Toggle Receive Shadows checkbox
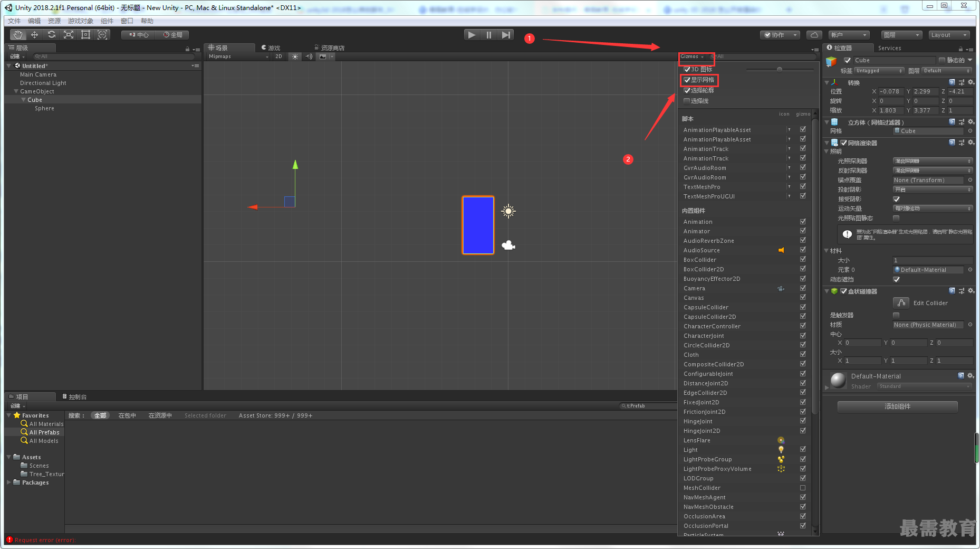 [x=896, y=199]
